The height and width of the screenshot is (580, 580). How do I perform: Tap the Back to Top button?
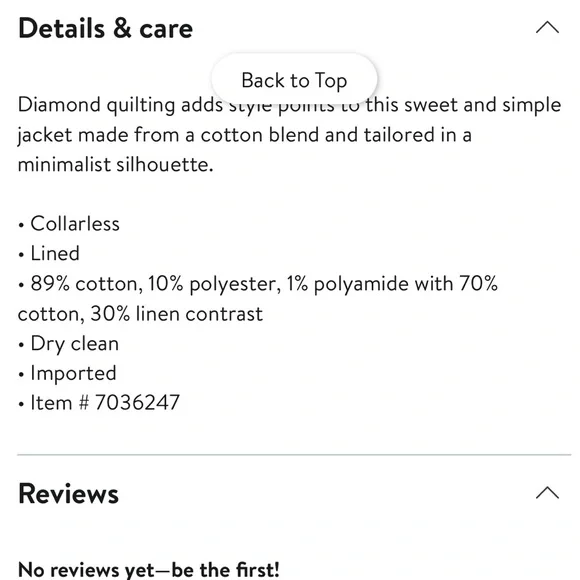[294, 80]
